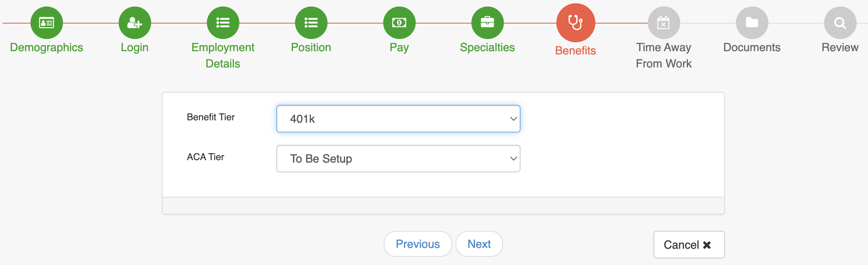Go to the Review step label
The image size is (868, 265).
[x=840, y=47]
